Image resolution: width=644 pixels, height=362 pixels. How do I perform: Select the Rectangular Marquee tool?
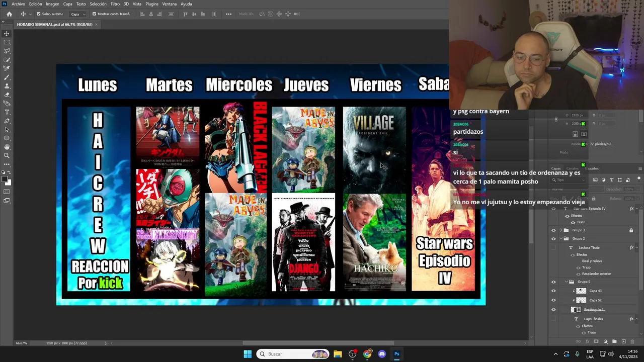tap(7, 42)
